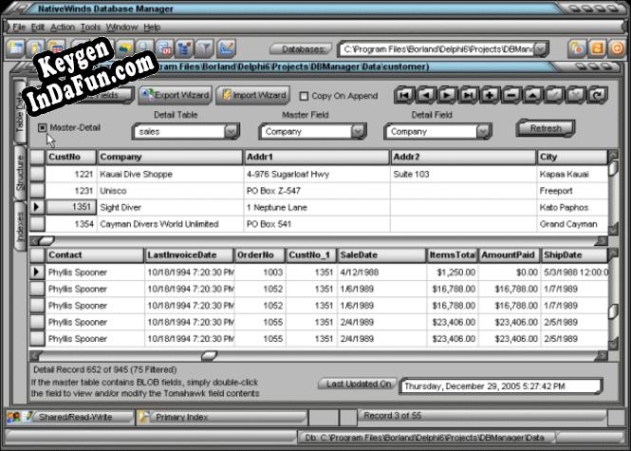
Task: Click the SaleDate column header in detail grid
Action: click(x=381, y=255)
